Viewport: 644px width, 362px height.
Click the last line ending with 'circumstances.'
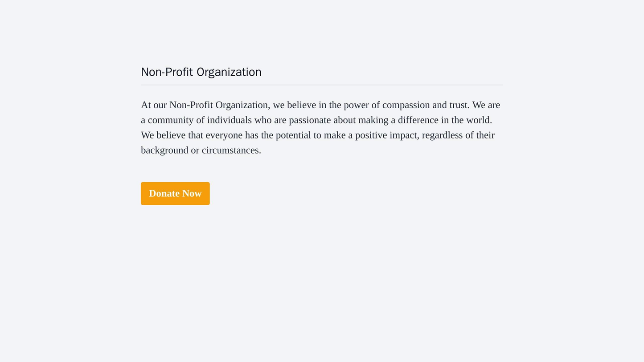point(200,150)
